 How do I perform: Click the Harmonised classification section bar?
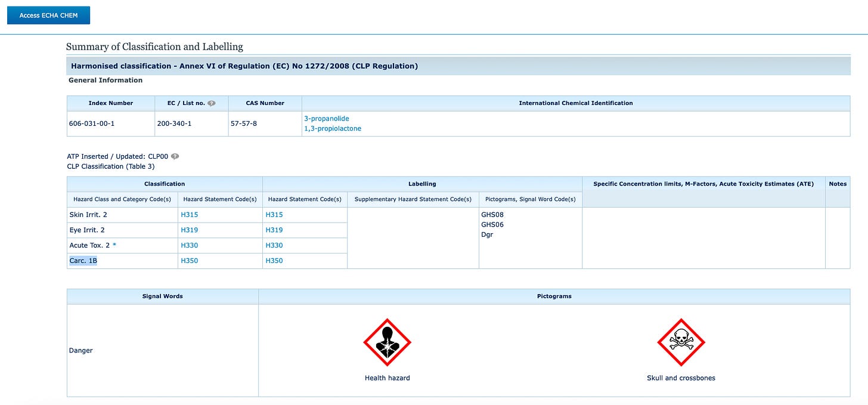[458, 66]
